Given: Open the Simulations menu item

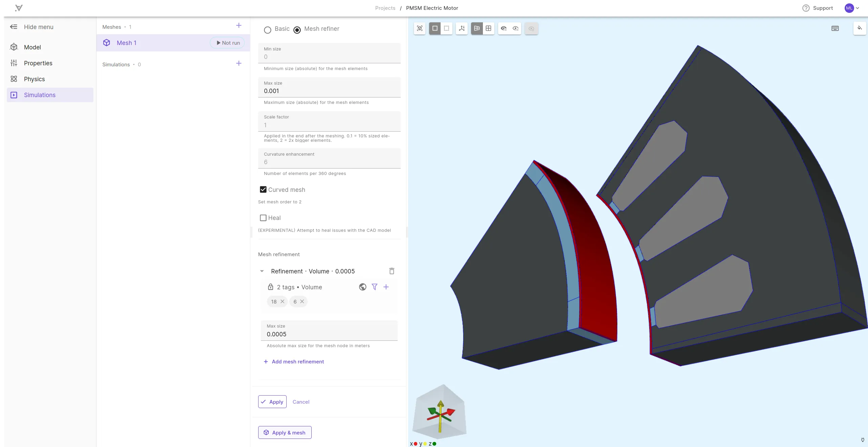Looking at the screenshot, I should 50,95.
